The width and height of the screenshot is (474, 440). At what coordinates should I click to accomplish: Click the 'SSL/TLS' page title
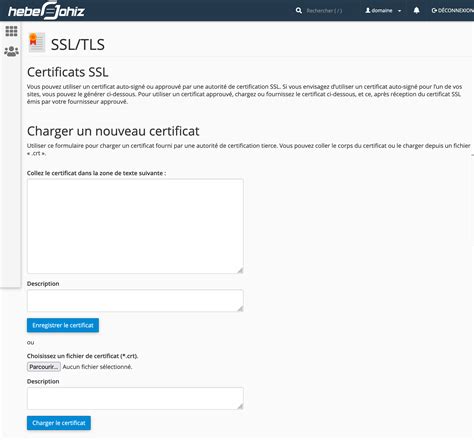click(78, 44)
